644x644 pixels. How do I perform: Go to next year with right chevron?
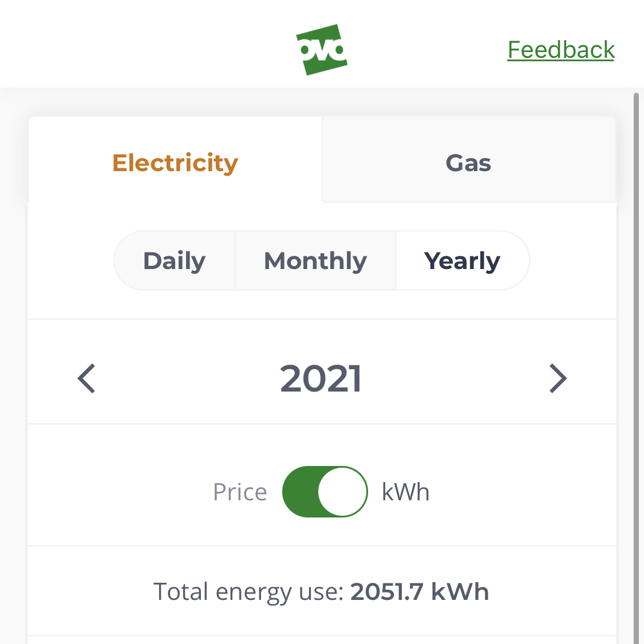click(x=558, y=378)
